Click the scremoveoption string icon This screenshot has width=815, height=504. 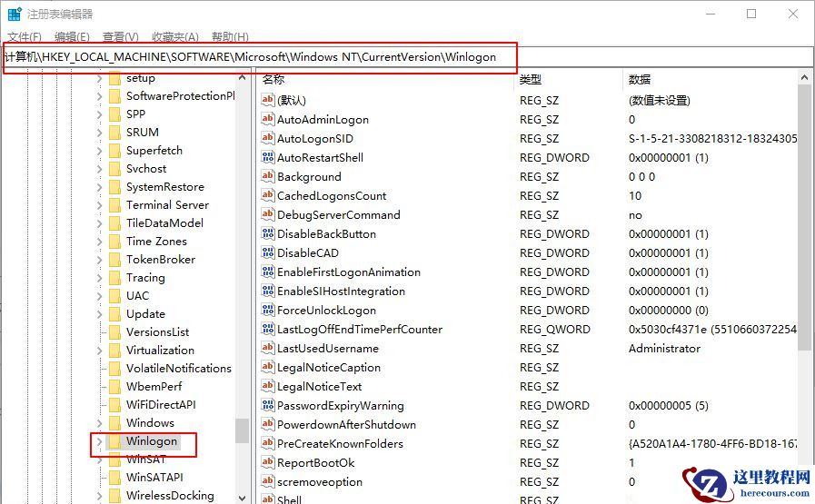click(x=268, y=481)
